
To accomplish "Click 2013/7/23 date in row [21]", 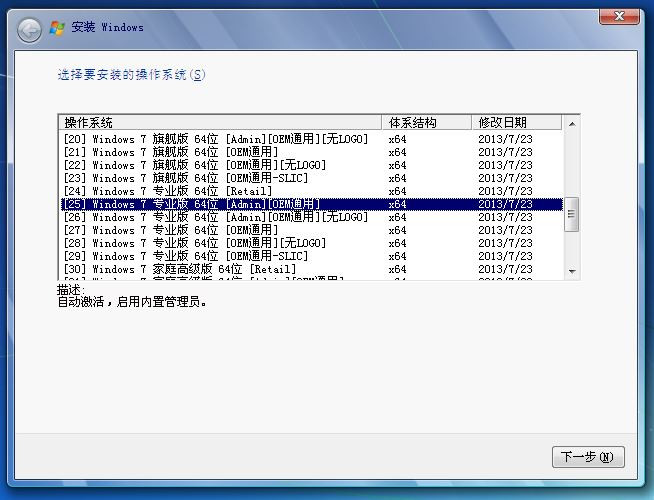I will click(x=505, y=152).
